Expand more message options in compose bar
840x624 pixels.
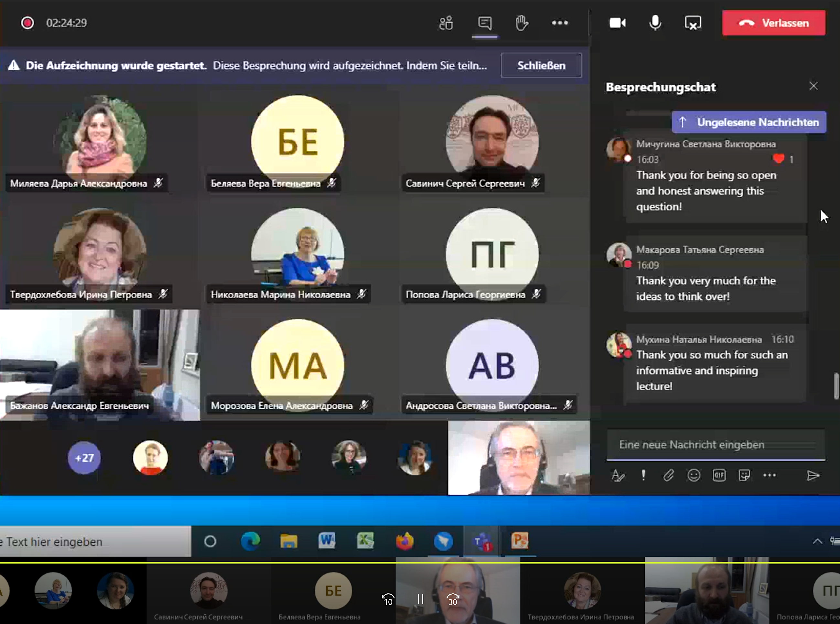coord(770,475)
